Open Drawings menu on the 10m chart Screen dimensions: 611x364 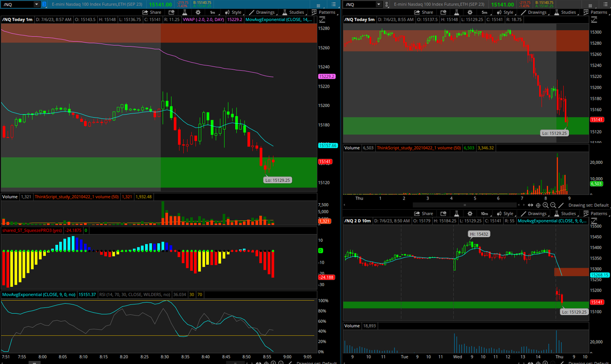click(x=534, y=214)
